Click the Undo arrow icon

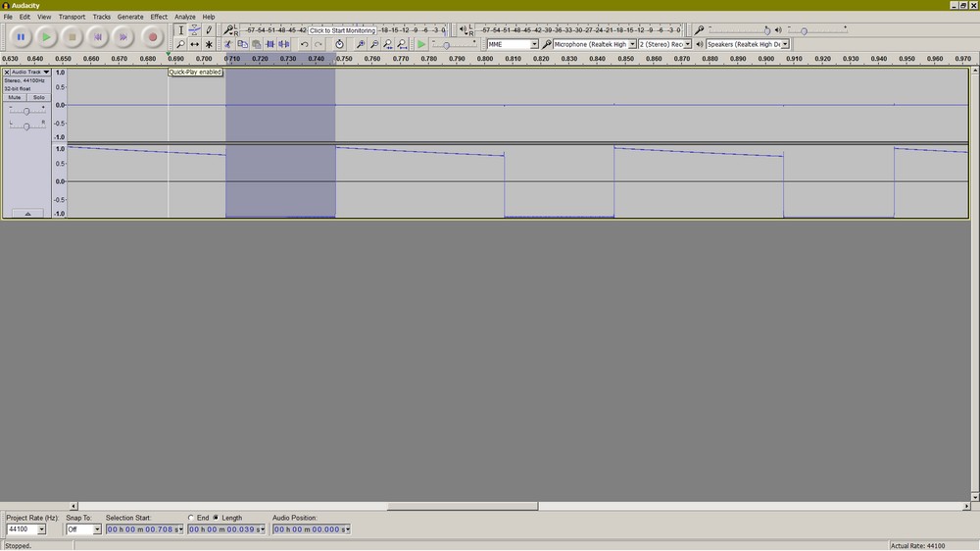[x=304, y=44]
